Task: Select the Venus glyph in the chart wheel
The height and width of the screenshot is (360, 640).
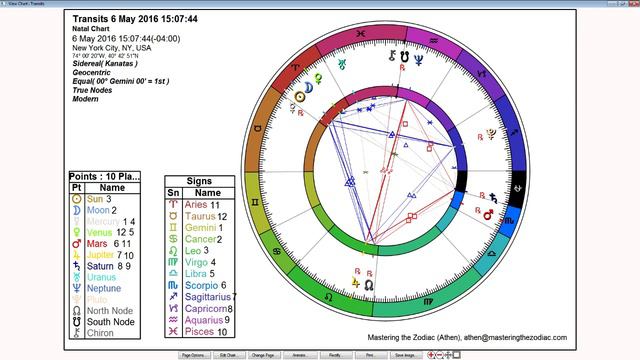Action: pos(318,78)
